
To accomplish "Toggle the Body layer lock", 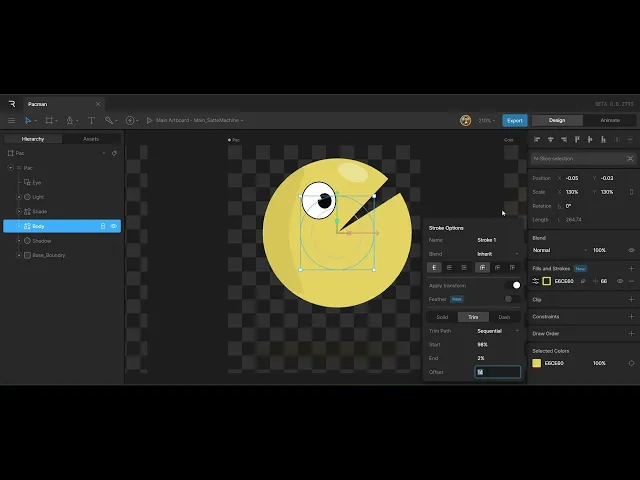I will [x=103, y=226].
